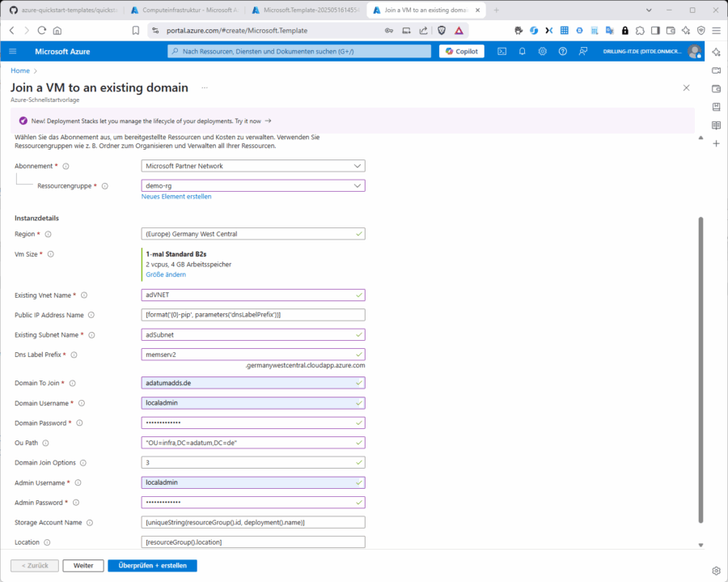Open the account profile avatar

[x=695, y=52]
